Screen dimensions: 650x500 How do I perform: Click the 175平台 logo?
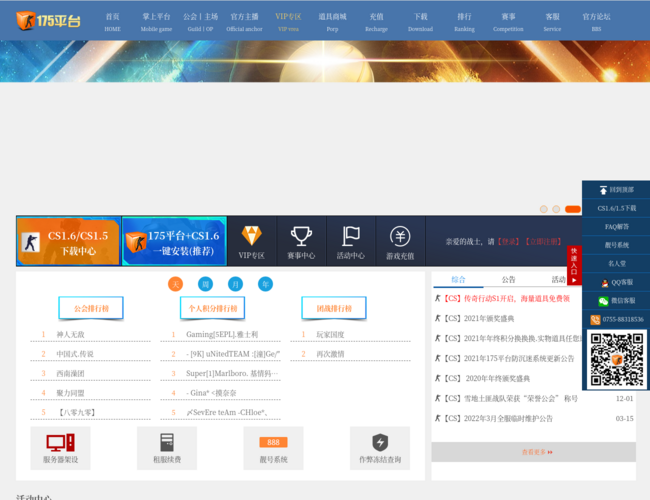click(x=44, y=20)
